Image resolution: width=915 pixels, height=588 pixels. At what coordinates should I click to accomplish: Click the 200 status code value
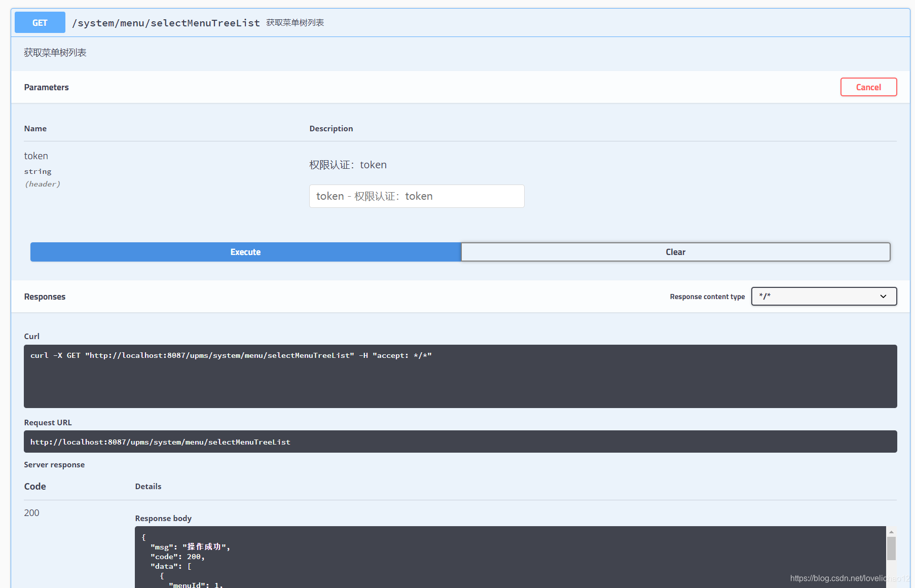coord(31,512)
